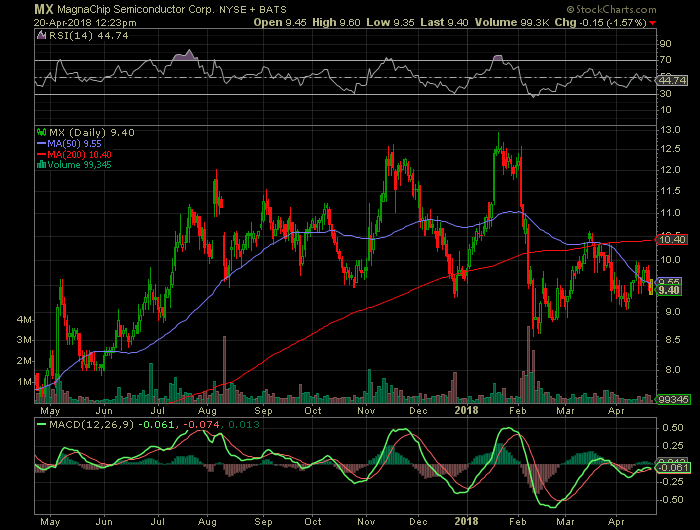
Task: Click the May label on MACD panel axis
Action: pyautogui.click(x=50, y=521)
